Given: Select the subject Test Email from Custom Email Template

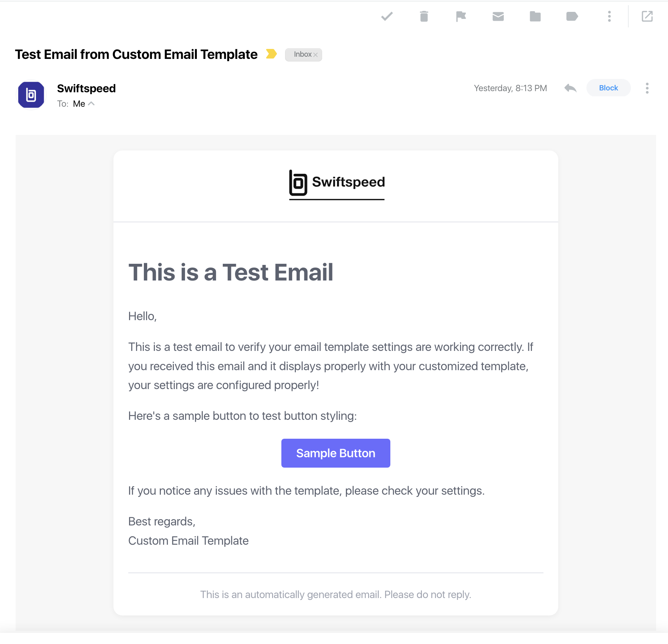Looking at the screenshot, I should pos(136,54).
